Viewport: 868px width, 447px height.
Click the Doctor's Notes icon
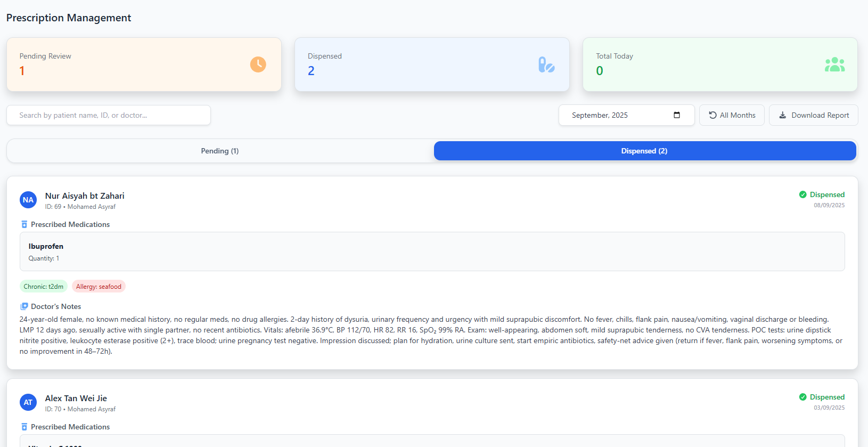[24, 306]
